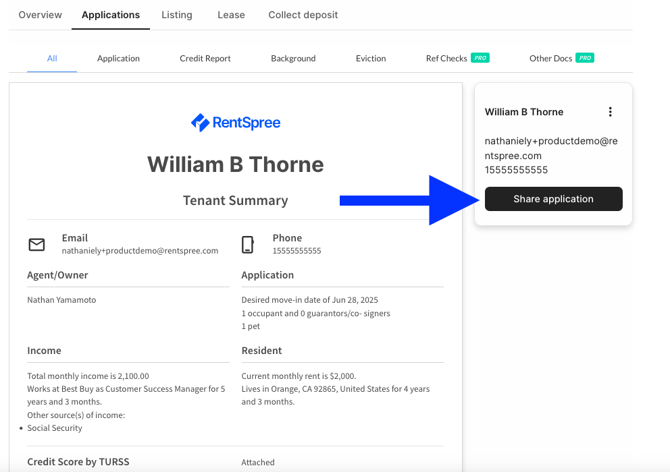Click the Nathan Yamamoto agent name
The width and height of the screenshot is (670, 472).
coord(62,300)
